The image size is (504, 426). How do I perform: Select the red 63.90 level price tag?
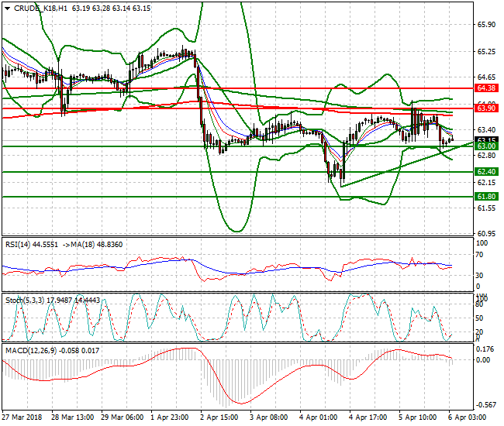tap(486, 108)
